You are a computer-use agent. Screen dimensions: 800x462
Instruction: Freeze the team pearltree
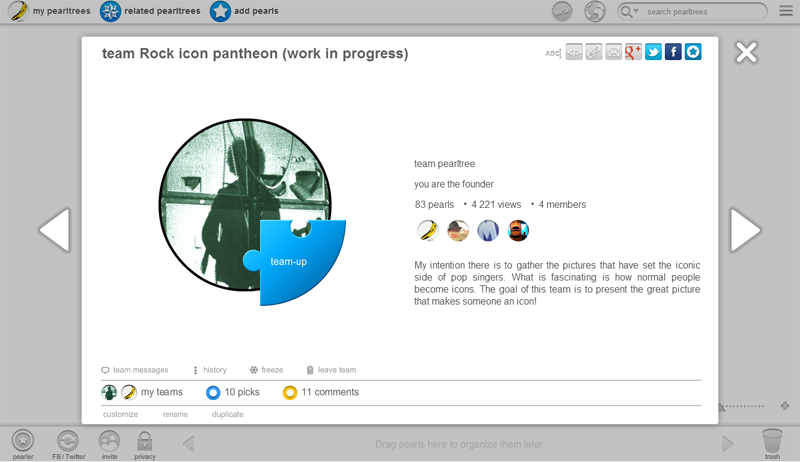266,370
